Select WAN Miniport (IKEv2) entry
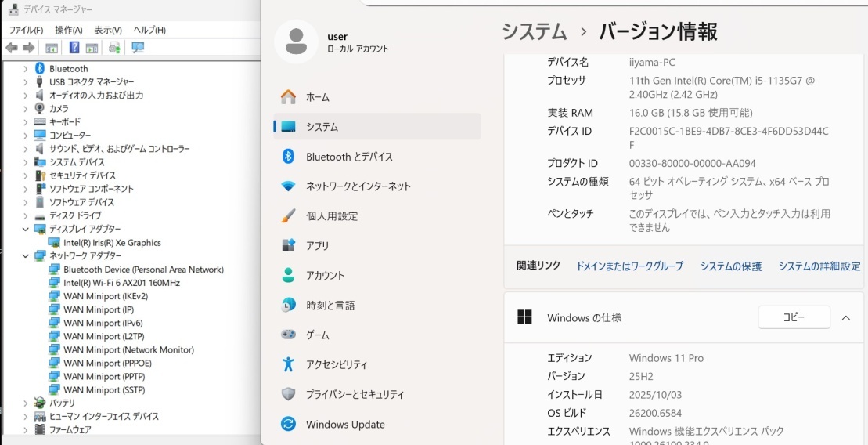This screenshot has width=868, height=445. pos(106,296)
